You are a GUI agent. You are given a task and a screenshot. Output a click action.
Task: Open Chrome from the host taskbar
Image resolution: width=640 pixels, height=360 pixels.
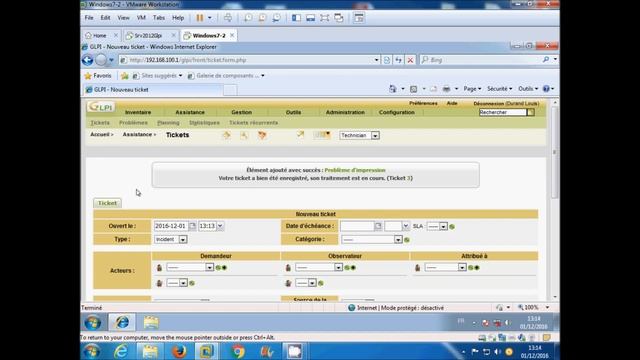(238, 351)
